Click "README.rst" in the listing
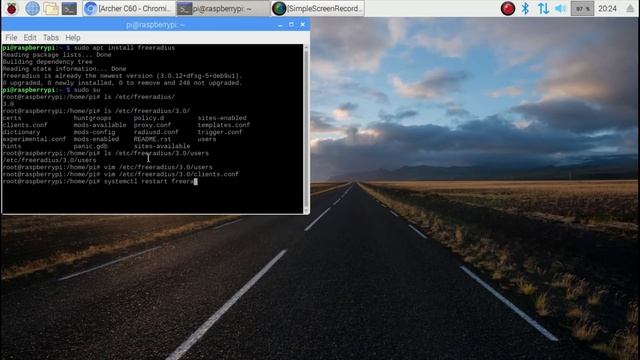This screenshot has height=360, width=640. pyautogui.click(x=152, y=139)
